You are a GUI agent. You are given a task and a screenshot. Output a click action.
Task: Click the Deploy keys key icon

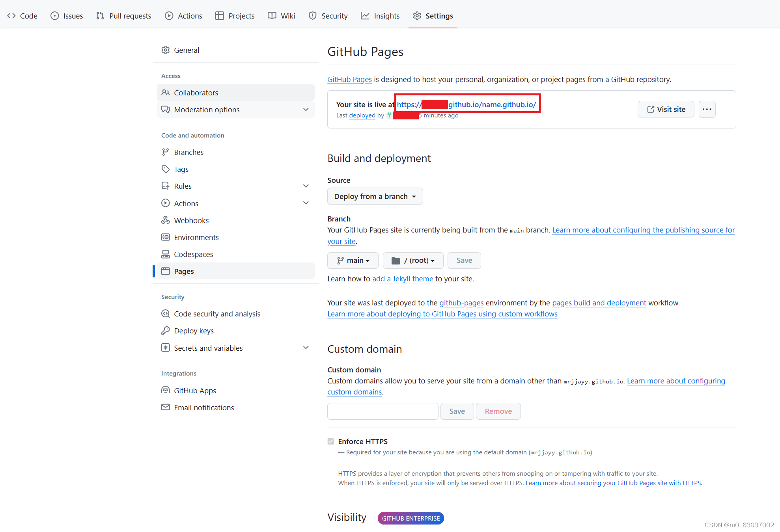pos(166,331)
